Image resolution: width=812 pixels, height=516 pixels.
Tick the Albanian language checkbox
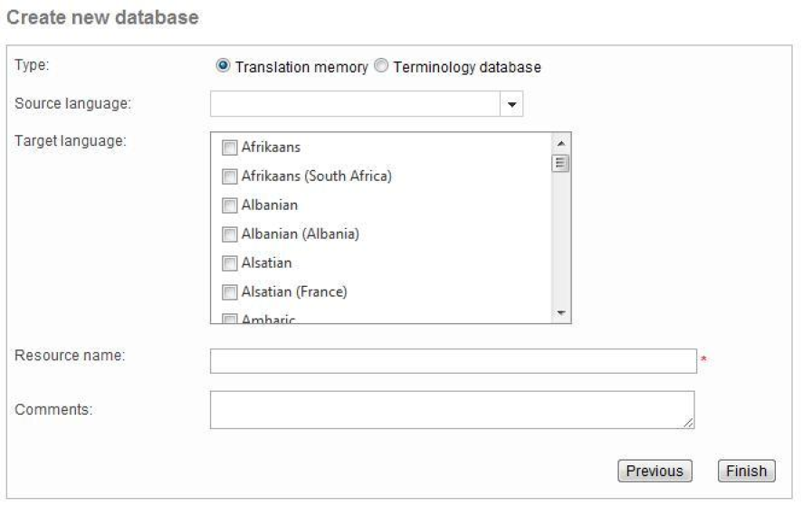[229, 205]
